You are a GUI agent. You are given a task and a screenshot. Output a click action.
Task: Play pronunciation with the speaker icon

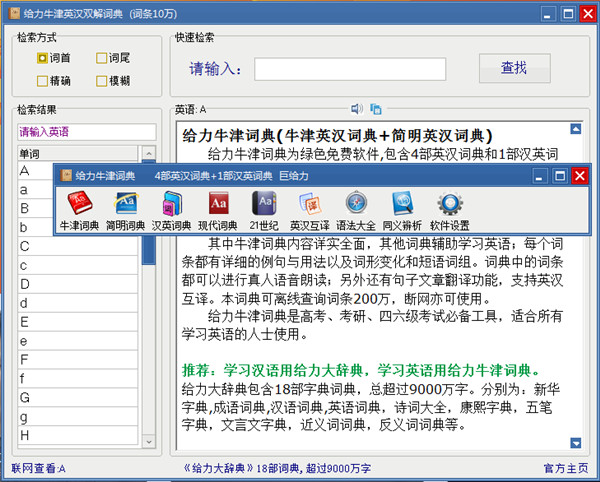356,109
